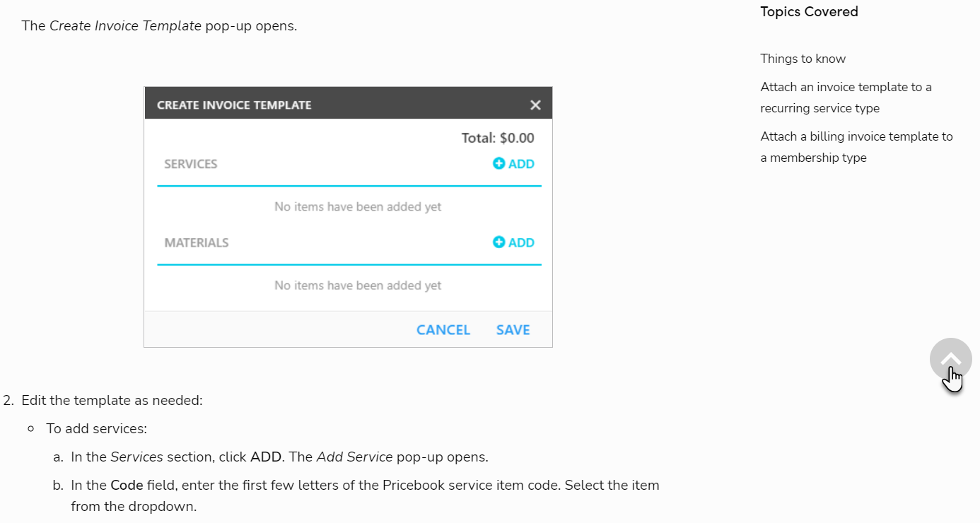This screenshot has width=980, height=523.
Task: Click the empty-items message under Materials
Action: (358, 286)
